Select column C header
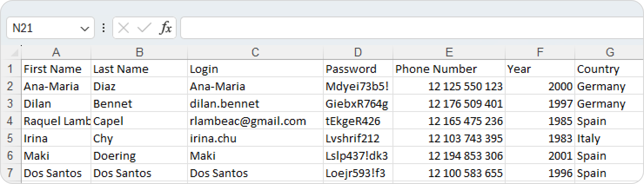 [255, 53]
